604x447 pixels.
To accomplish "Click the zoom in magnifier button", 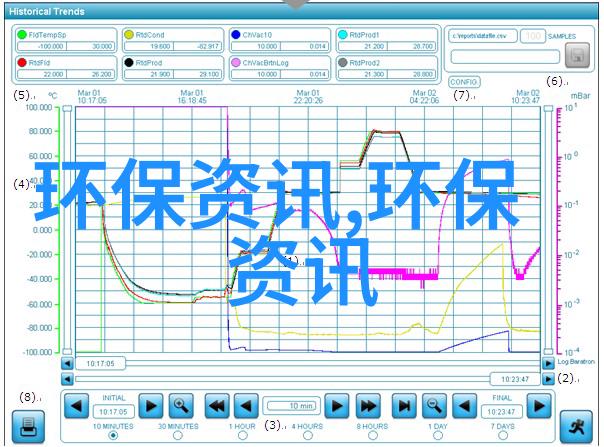I will [x=181, y=406].
